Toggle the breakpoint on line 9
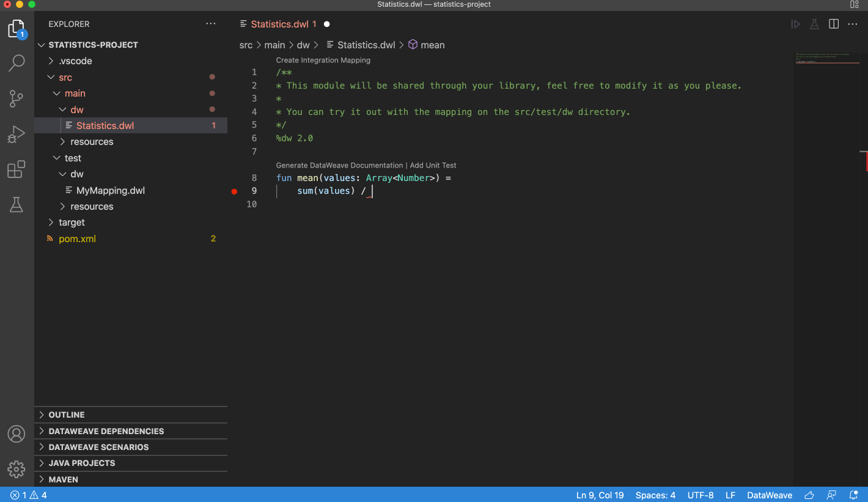868x502 pixels. (x=234, y=191)
